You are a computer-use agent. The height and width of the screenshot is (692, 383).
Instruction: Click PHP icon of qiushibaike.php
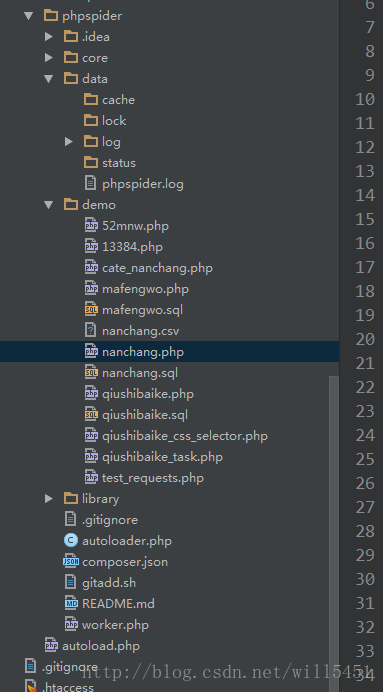(x=91, y=394)
